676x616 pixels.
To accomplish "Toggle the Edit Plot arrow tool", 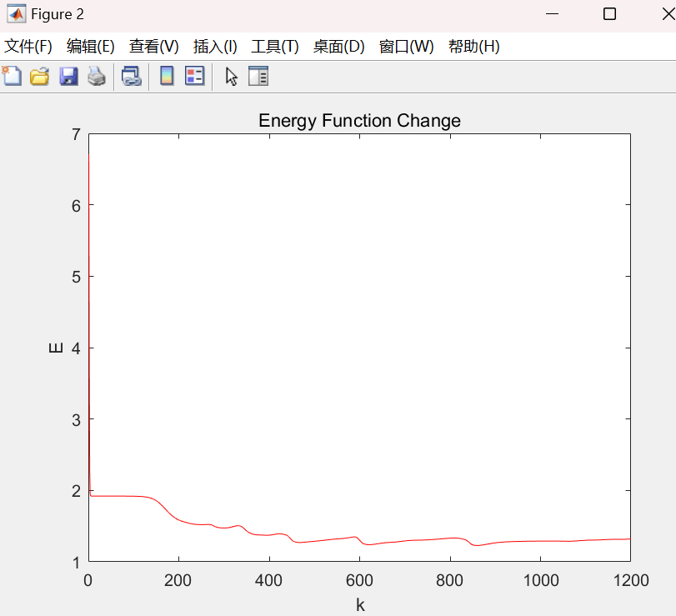I will click(232, 77).
